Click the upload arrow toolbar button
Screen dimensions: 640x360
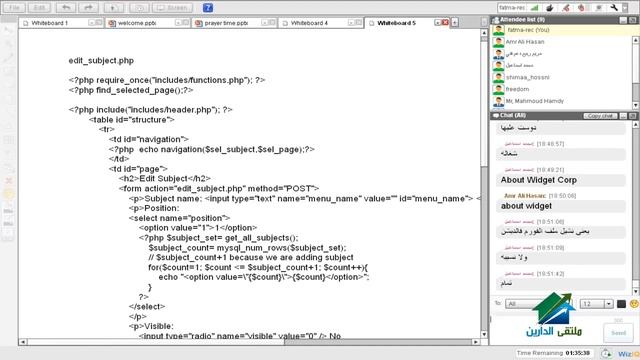click(114, 7)
